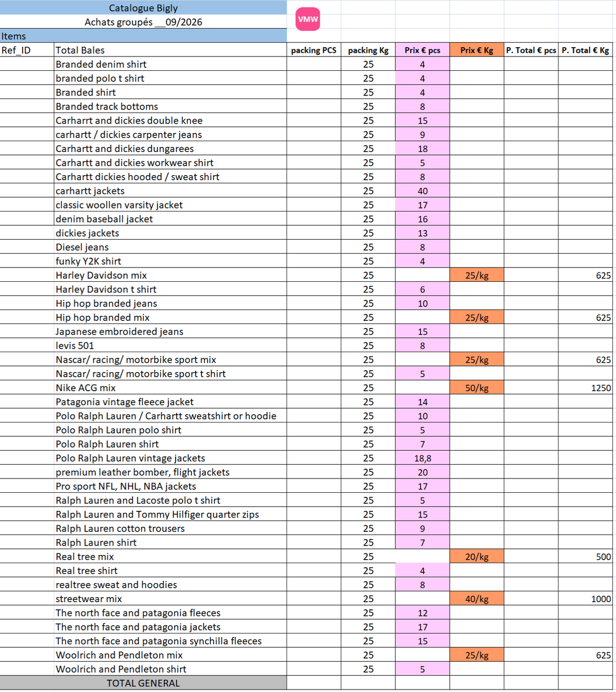Click the grey 'TOTAL GENERAL' cell
Screen dimensions: 616x692
tap(143, 683)
